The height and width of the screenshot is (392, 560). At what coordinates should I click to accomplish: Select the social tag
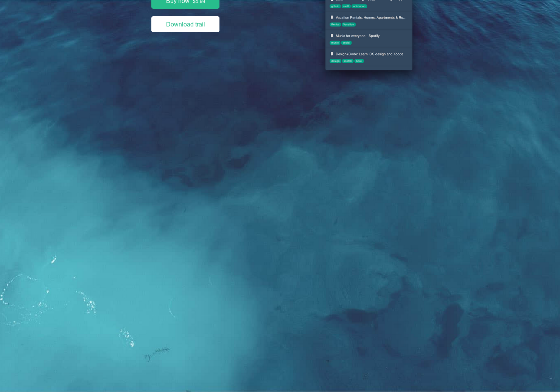(x=346, y=43)
